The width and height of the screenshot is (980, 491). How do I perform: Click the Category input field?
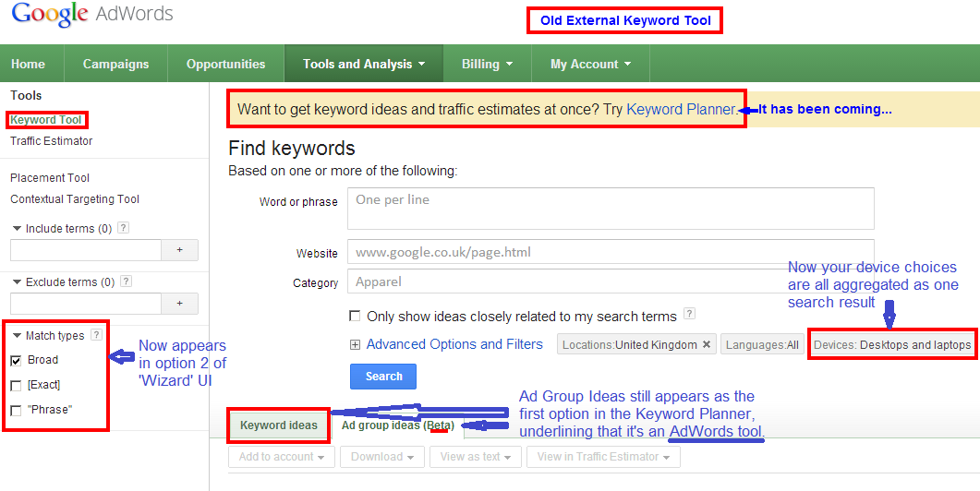(611, 281)
